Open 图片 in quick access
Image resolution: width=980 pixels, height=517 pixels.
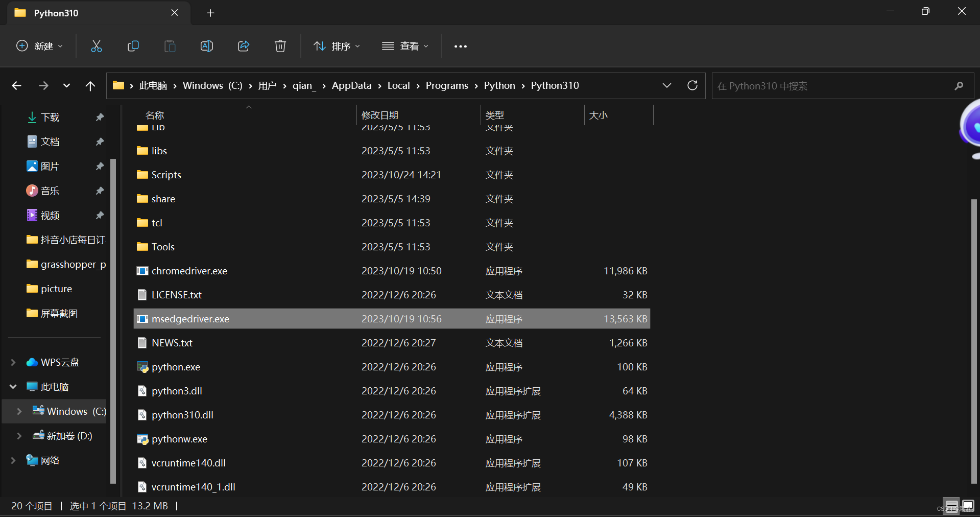coord(50,166)
